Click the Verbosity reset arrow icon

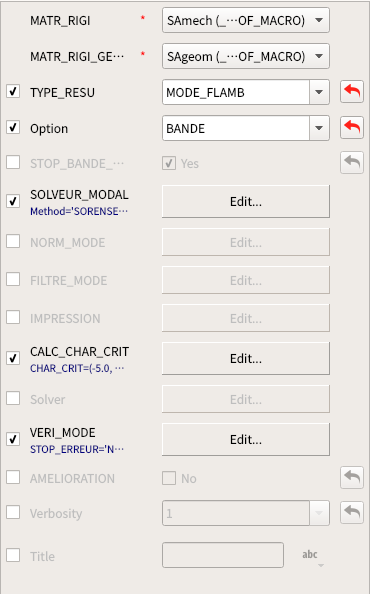(352, 513)
